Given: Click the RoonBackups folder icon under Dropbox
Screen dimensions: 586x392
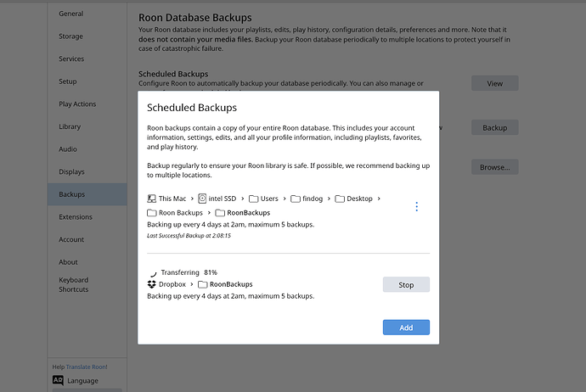Looking at the screenshot, I should tap(203, 284).
